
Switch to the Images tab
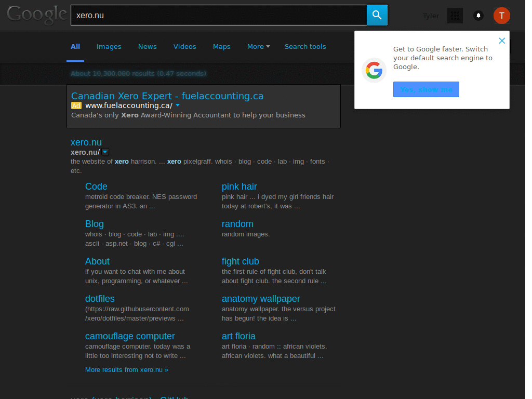coord(109,46)
